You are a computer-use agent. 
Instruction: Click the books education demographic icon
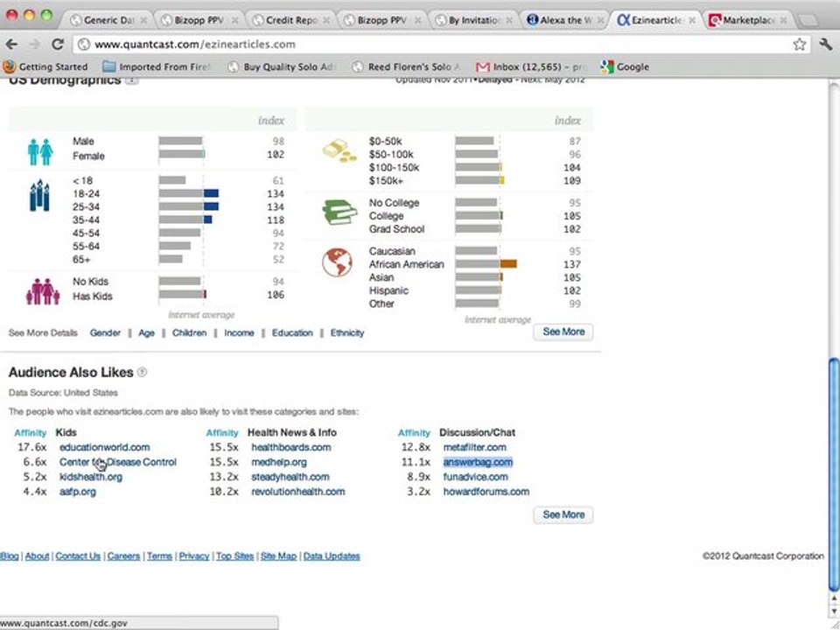pos(339,212)
